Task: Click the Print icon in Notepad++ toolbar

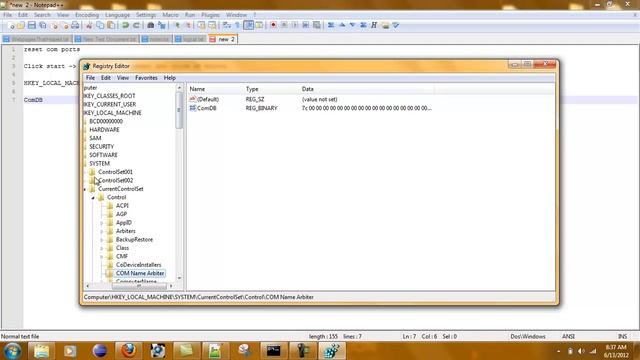Action: point(75,25)
